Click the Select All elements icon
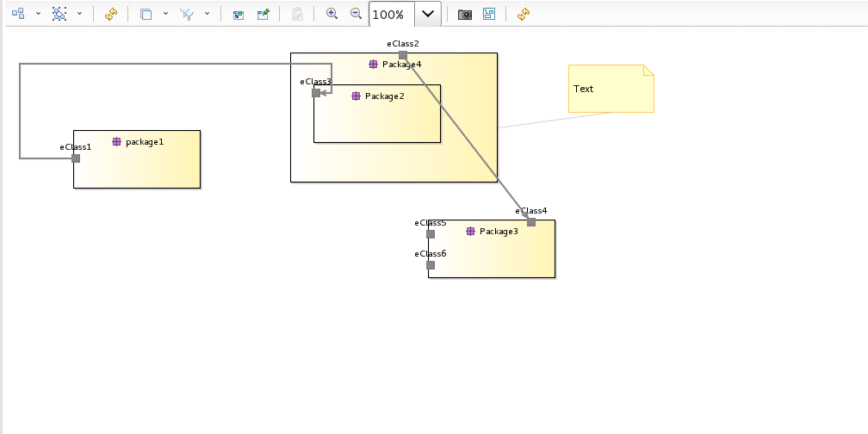Image resolution: width=868 pixels, height=434 pixels. [x=59, y=14]
